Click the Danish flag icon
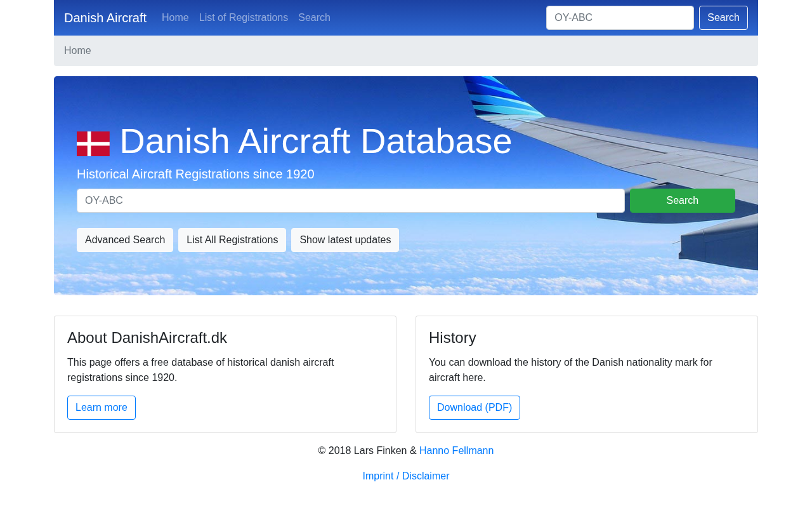This screenshot has width=812, height=508. (93, 144)
